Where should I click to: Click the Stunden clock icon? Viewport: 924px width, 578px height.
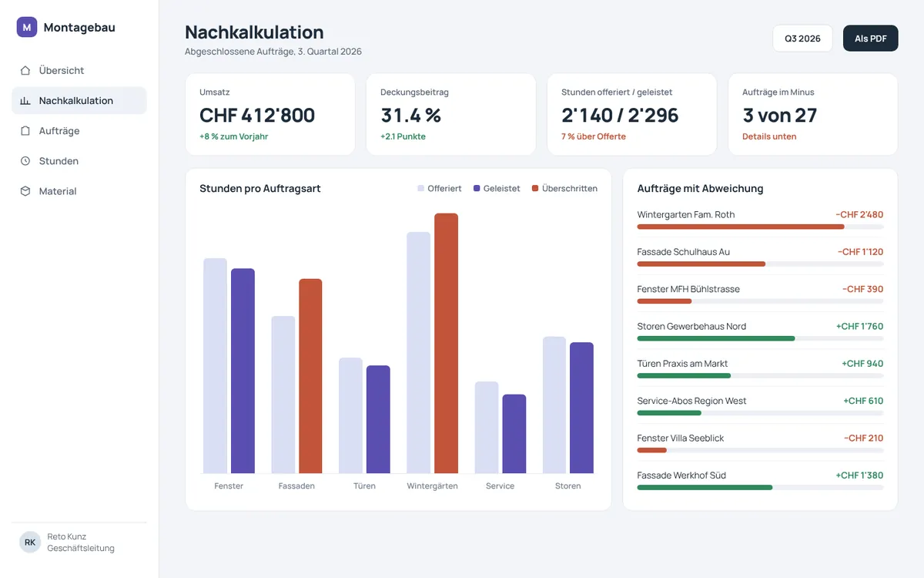click(x=25, y=161)
